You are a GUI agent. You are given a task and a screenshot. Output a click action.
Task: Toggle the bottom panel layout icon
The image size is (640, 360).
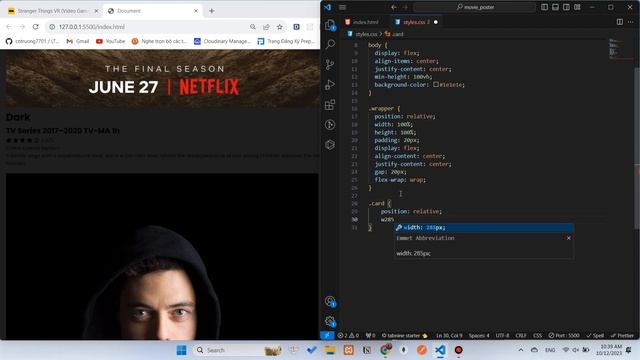pyautogui.click(x=556, y=7)
